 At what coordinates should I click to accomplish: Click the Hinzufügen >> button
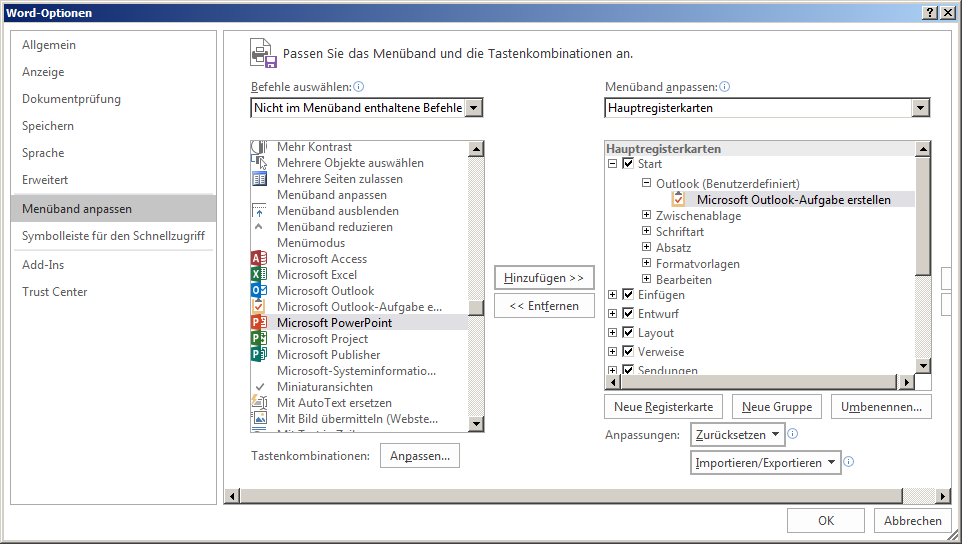tap(544, 278)
